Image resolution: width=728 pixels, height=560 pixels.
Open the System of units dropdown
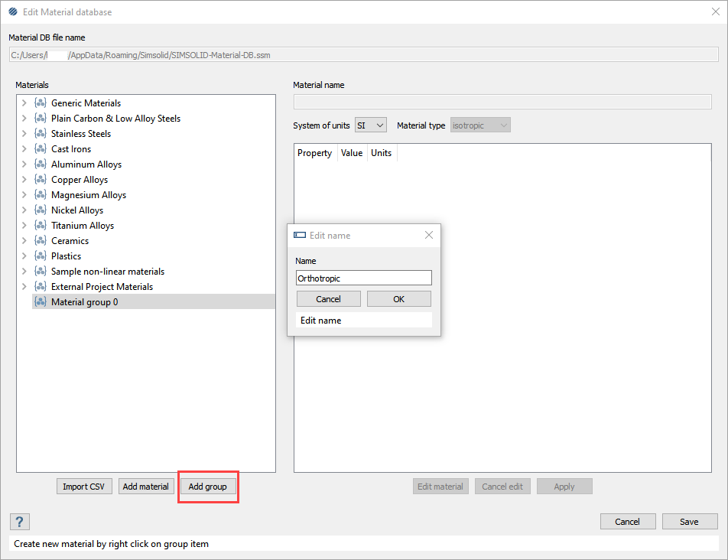(x=371, y=125)
